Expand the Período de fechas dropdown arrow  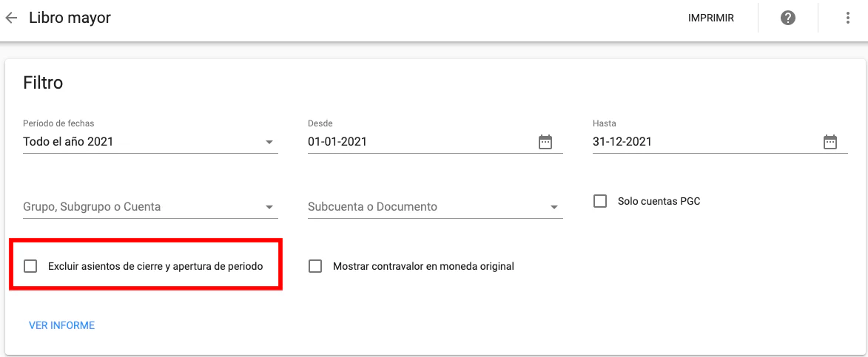269,142
